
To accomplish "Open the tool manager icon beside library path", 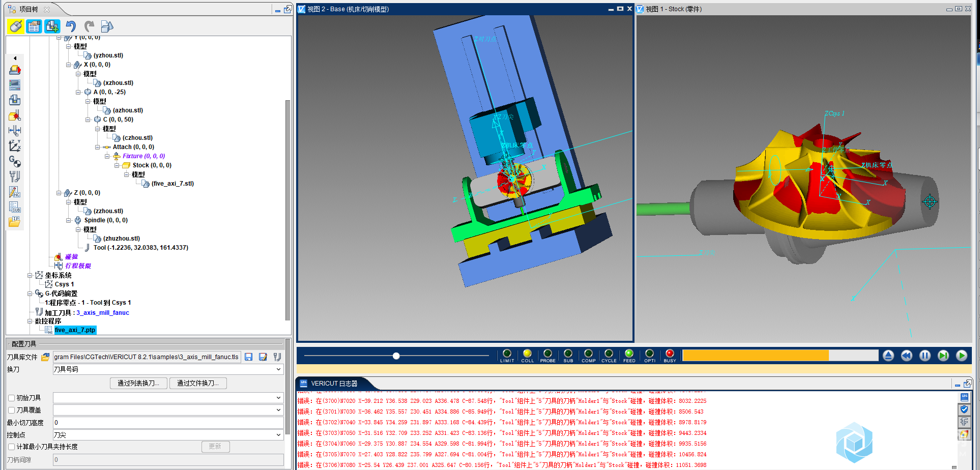I will click(277, 357).
